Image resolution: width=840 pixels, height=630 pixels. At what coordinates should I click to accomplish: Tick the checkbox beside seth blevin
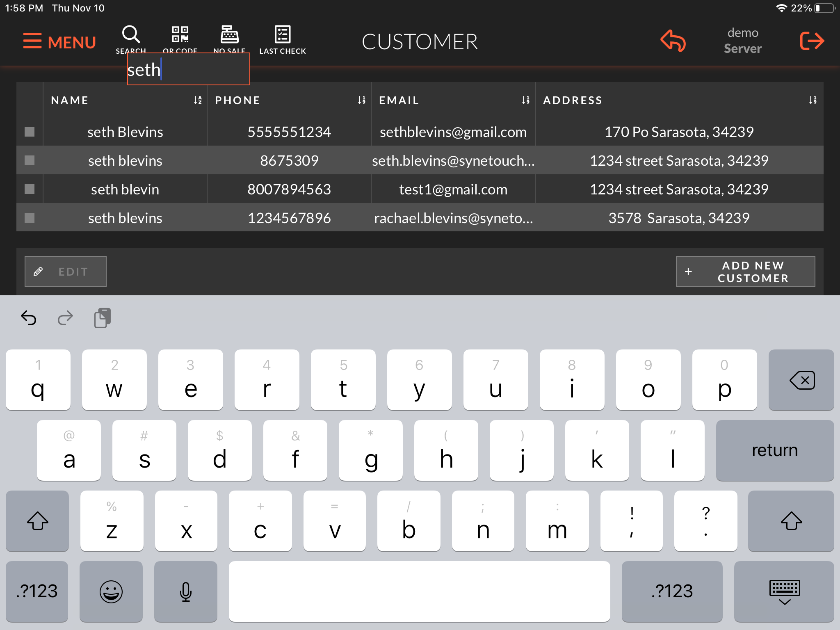[x=30, y=189]
